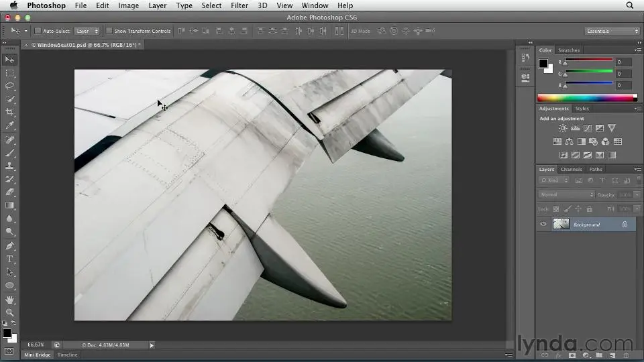Open the Mini Bridge panel
The image size is (644, 362).
coord(38,355)
